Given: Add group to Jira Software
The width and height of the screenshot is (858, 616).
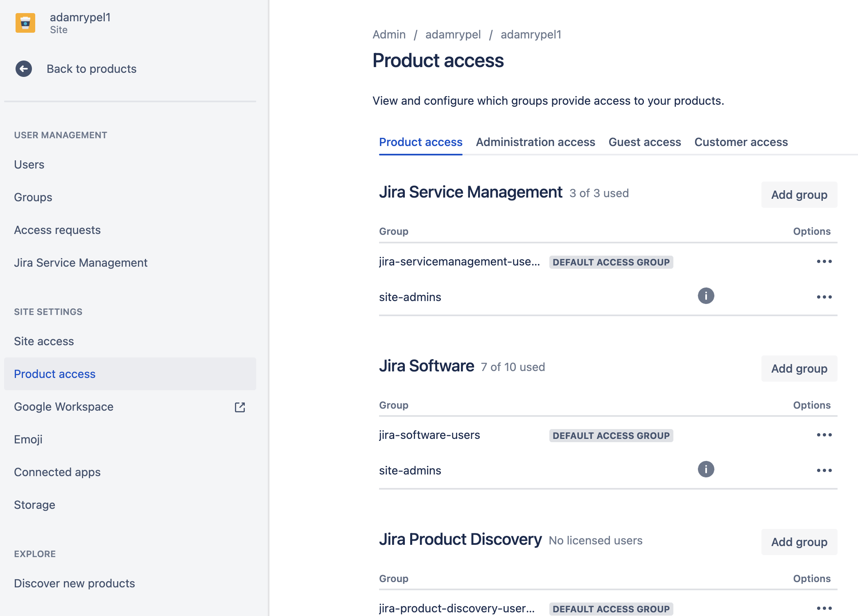Looking at the screenshot, I should tap(799, 369).
